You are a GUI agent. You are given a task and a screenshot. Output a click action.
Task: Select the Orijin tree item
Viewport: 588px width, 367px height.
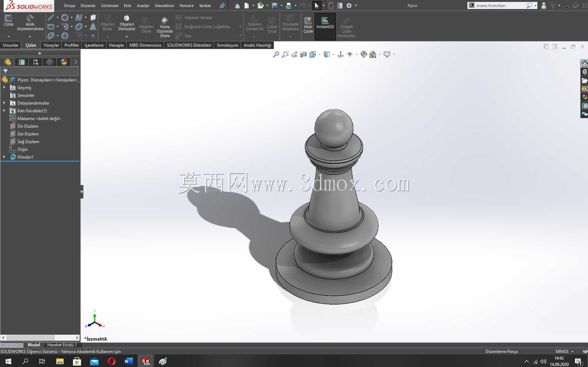click(x=22, y=149)
